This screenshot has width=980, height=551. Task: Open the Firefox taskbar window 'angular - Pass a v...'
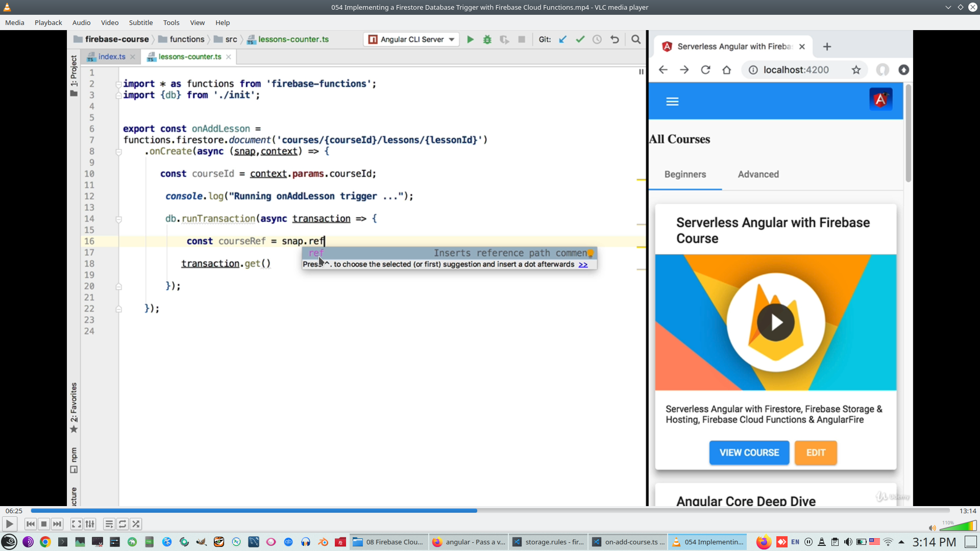tap(469, 542)
